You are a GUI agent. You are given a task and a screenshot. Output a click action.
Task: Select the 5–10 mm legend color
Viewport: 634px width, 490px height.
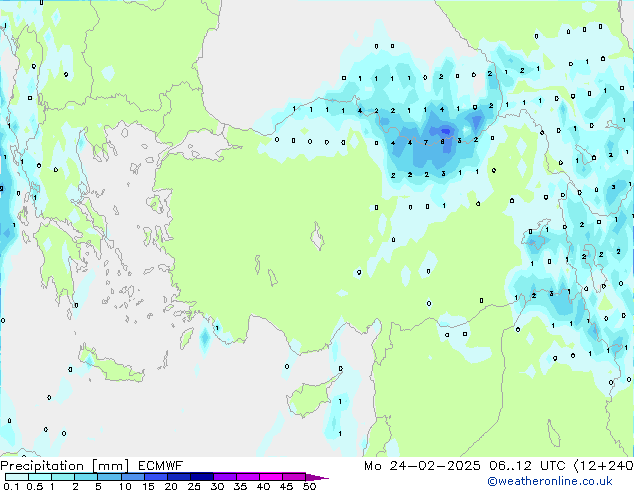(x=109, y=477)
